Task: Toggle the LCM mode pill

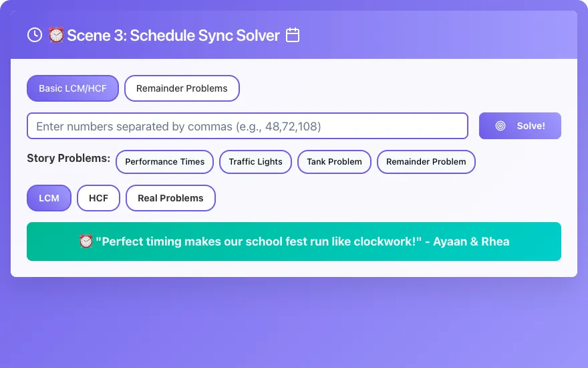Action: (49, 198)
